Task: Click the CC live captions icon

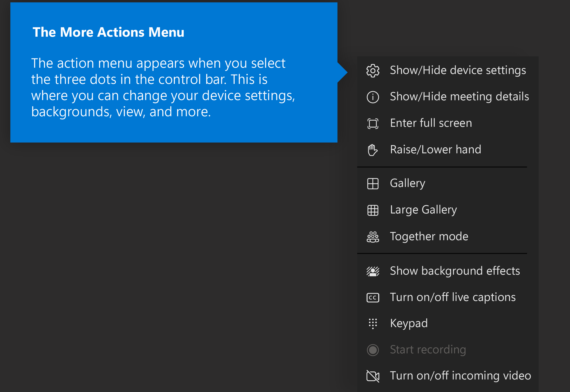Action: coord(373,297)
